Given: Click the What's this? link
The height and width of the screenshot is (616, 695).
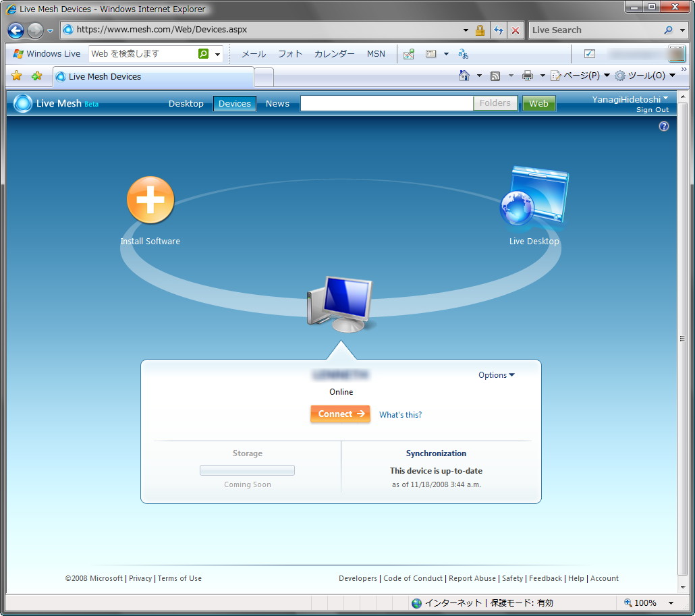Looking at the screenshot, I should (x=400, y=415).
